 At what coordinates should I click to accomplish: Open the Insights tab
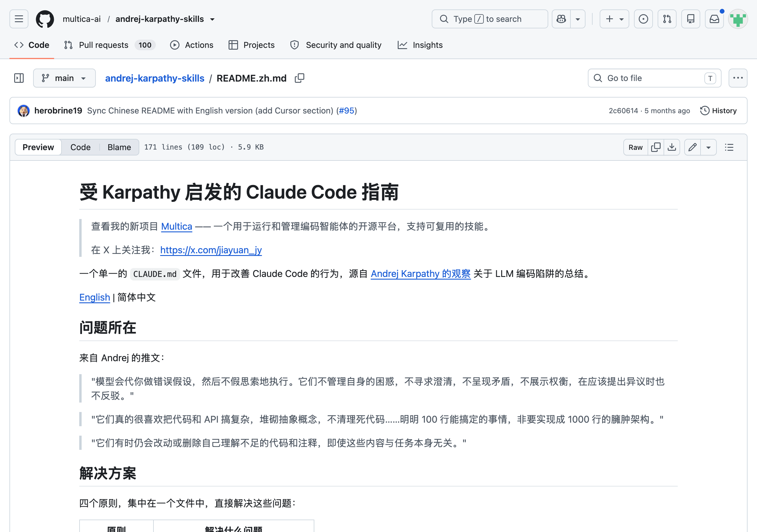420,45
